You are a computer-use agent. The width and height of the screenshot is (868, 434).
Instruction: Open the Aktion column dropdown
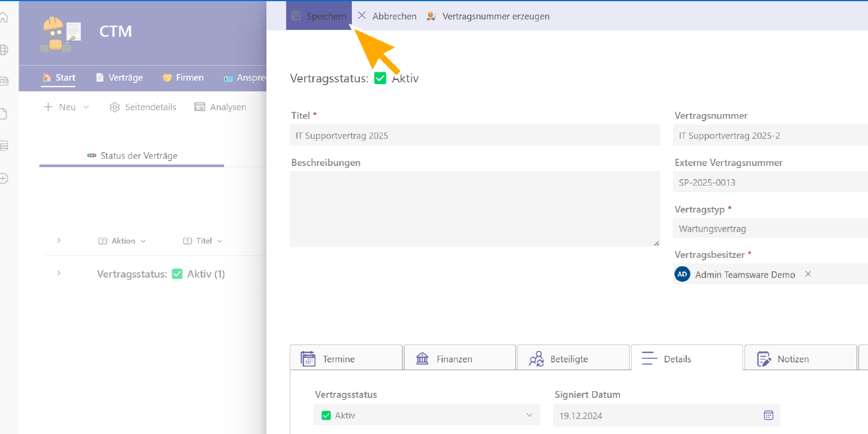143,241
